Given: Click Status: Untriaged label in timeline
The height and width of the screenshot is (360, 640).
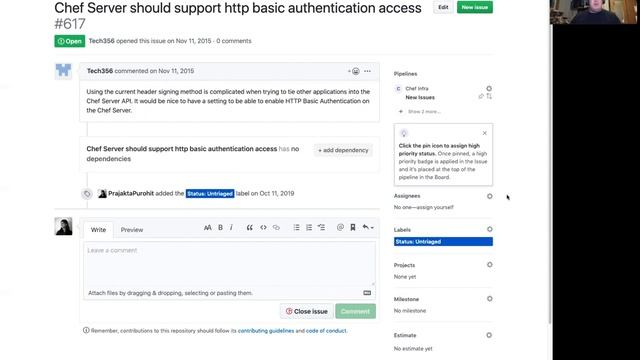Looking at the screenshot, I should tap(210, 193).
